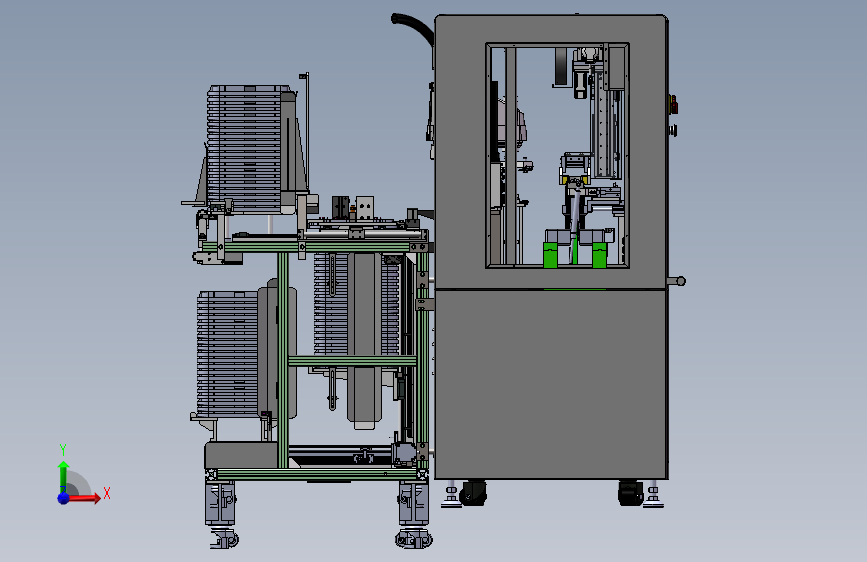867x562 pixels.
Task: Select the round handle knob on the cabinet's right edge
Action: click(680, 281)
